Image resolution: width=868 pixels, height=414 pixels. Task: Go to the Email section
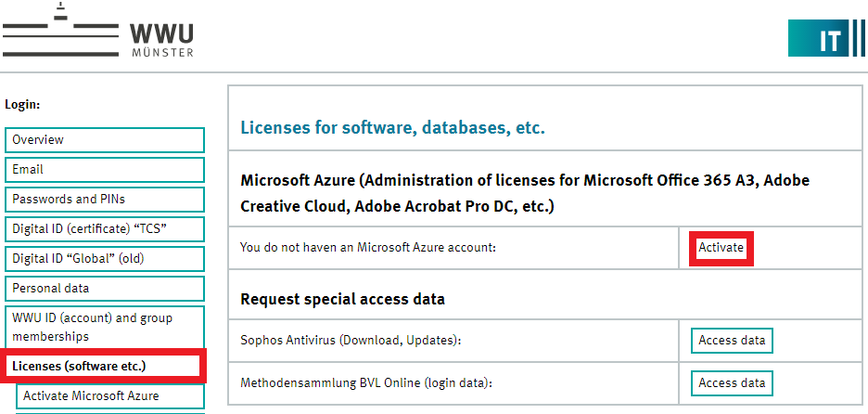click(104, 170)
